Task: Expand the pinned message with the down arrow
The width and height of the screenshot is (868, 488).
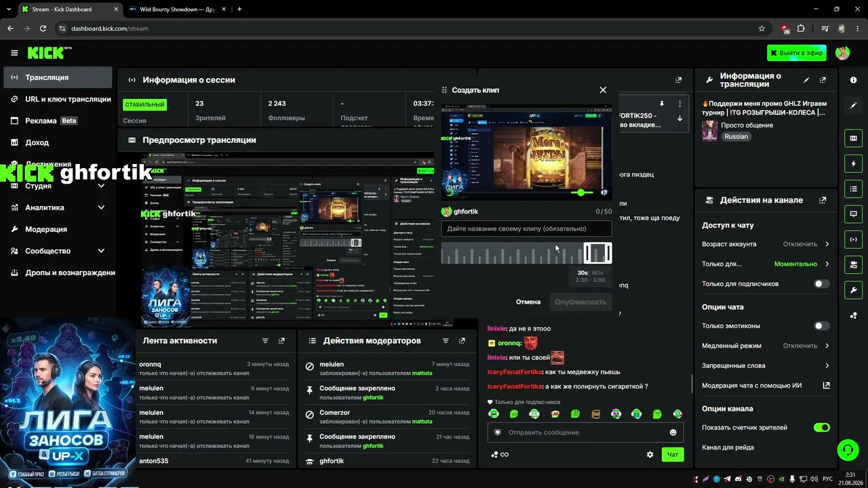Action: click(x=679, y=119)
